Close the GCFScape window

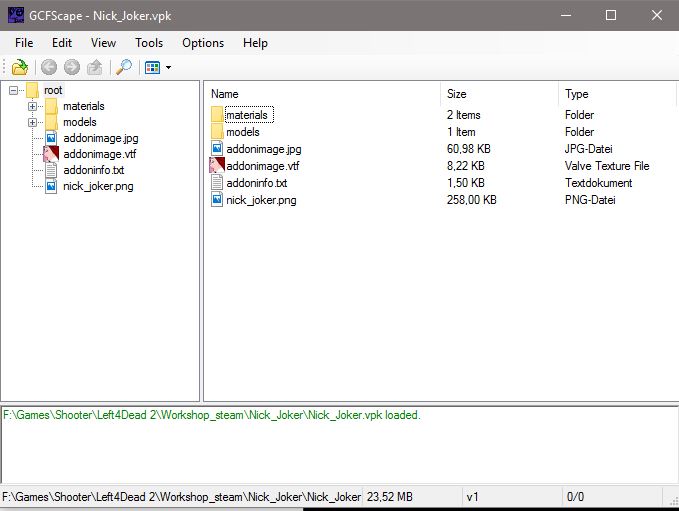(x=656, y=15)
